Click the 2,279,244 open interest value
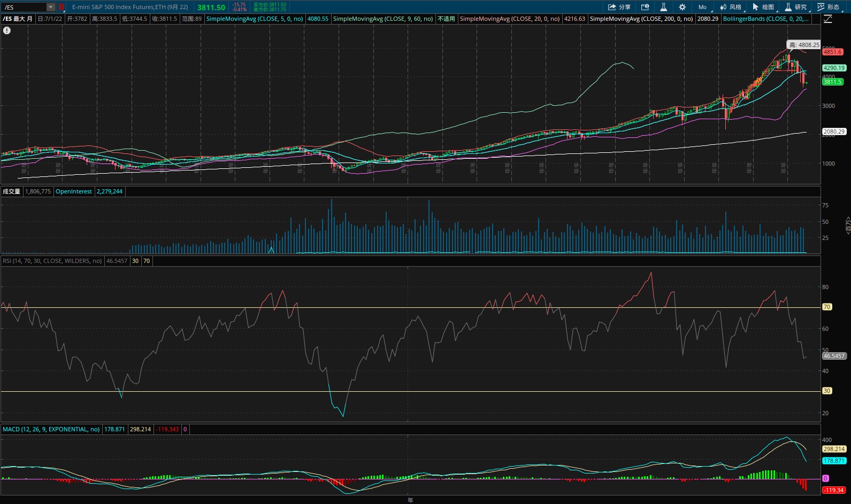Viewport: 851px width, 504px height. [110, 191]
